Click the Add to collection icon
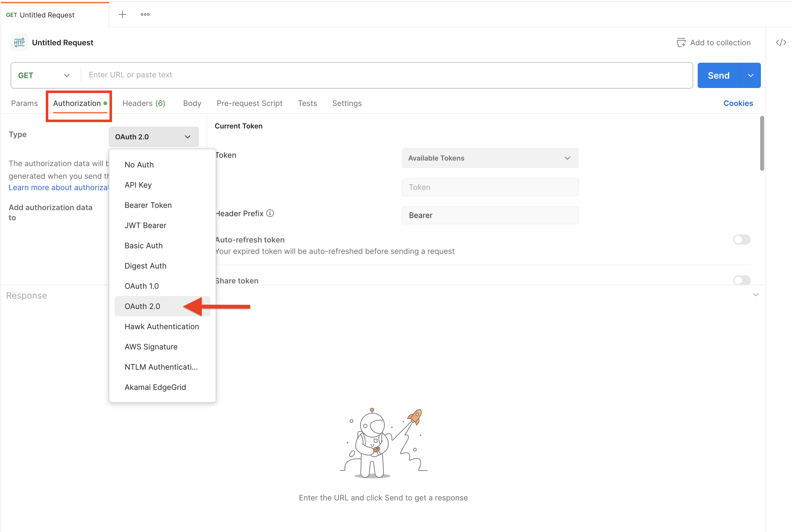 681,42
